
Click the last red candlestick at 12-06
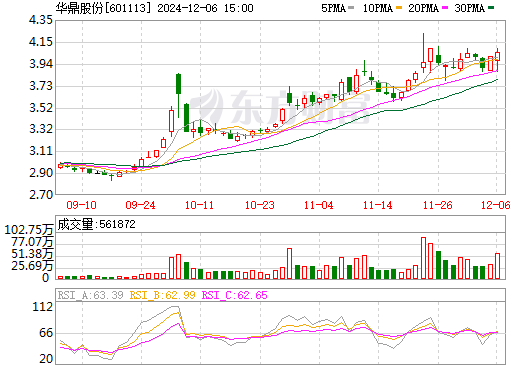497,60
